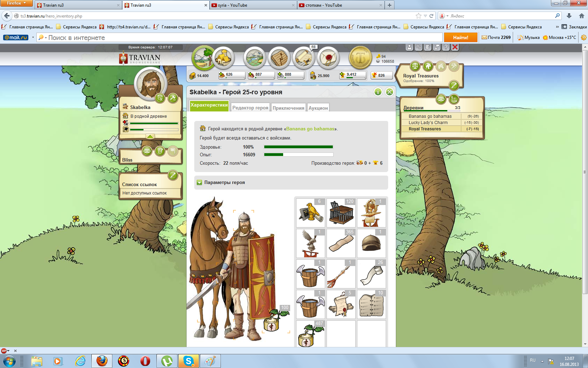
Task: Show hidden system tray icons arrow
Action: tap(542, 361)
